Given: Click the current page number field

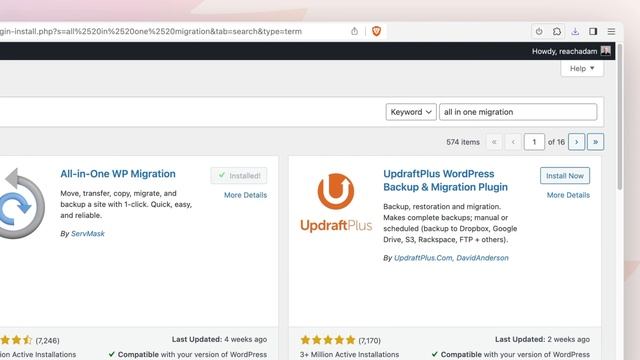Looking at the screenshot, I should (534, 142).
